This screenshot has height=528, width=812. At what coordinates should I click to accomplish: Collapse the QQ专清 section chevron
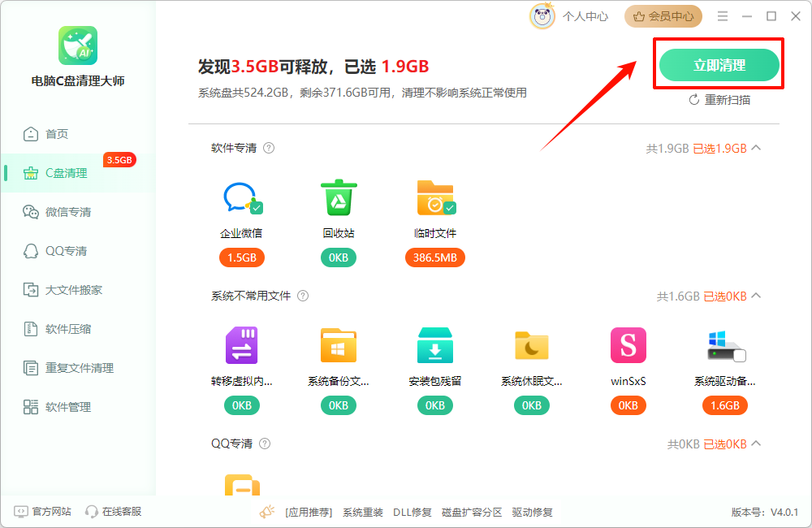click(755, 444)
